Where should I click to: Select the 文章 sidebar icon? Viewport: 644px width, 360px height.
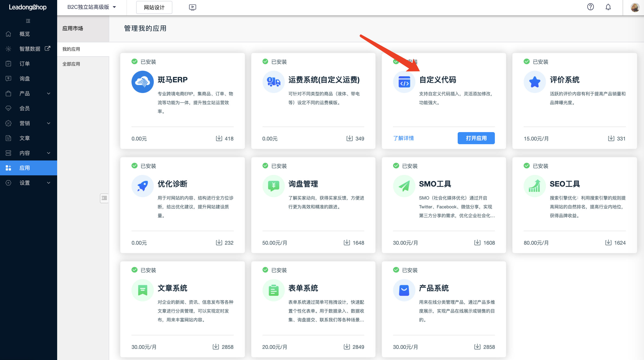click(8, 138)
